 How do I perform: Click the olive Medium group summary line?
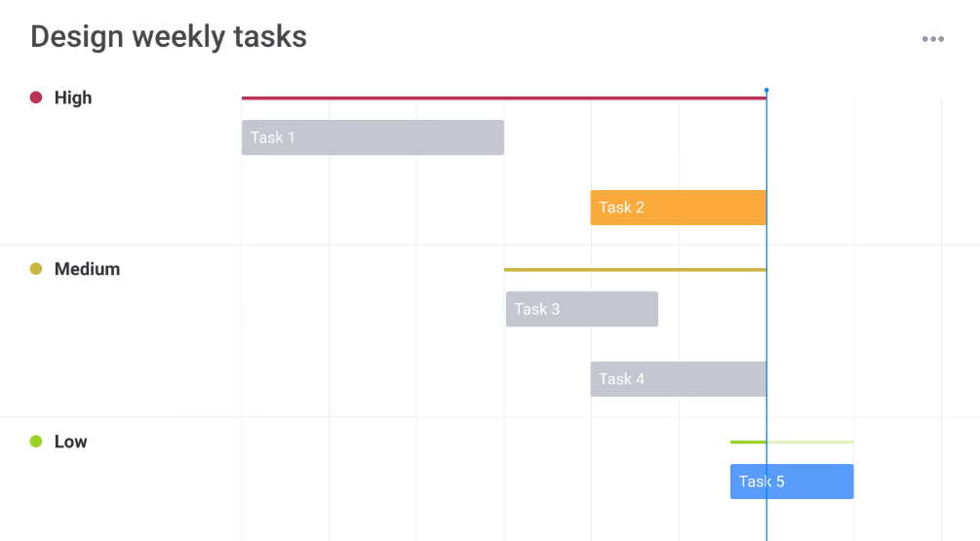coord(635,269)
